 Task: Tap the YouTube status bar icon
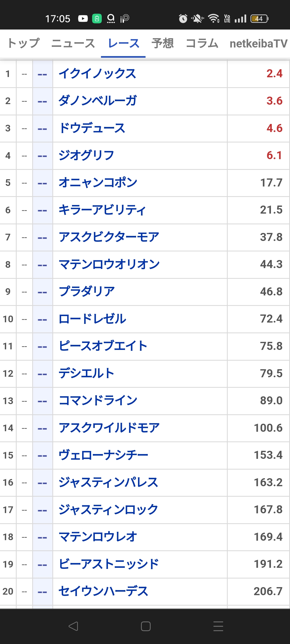(x=83, y=19)
